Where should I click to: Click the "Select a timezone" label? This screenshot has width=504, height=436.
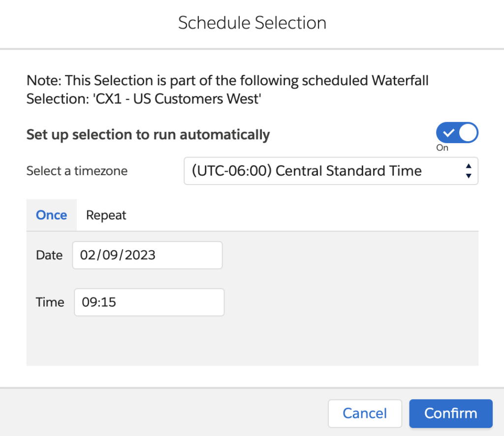[x=77, y=171]
